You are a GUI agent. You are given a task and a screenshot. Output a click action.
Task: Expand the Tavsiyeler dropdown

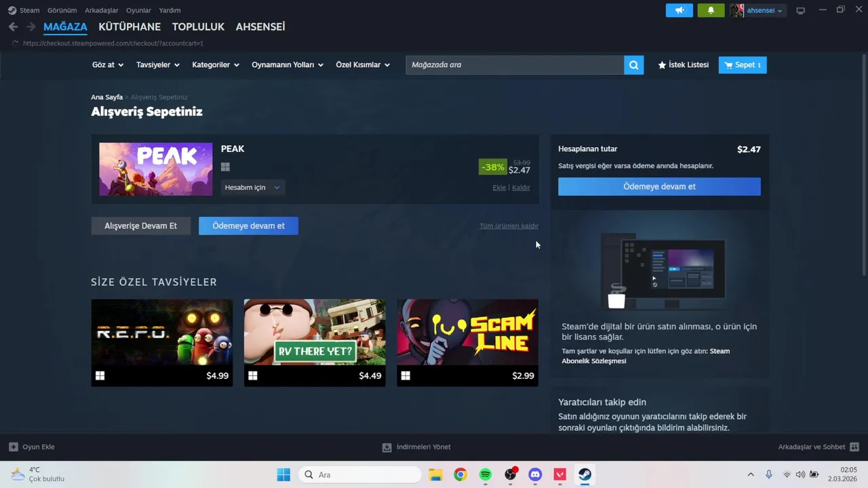click(x=157, y=65)
